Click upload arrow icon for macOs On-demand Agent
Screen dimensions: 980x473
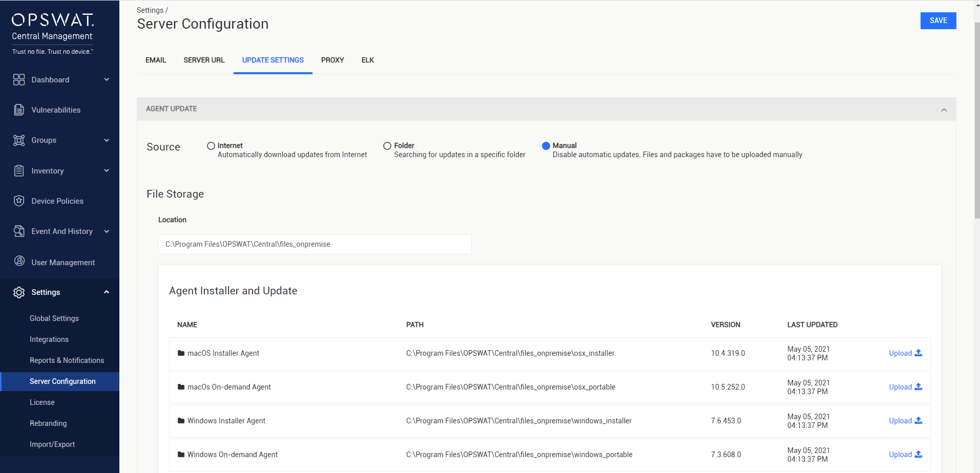[x=919, y=386]
